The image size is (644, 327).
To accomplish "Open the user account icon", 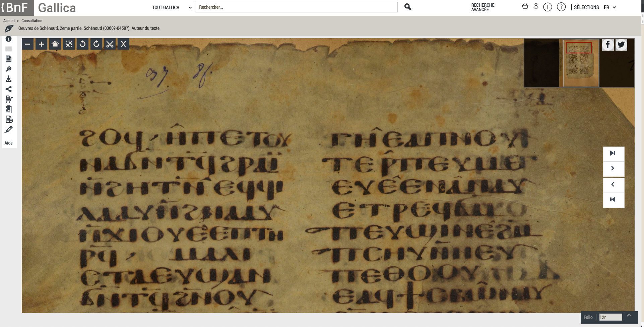I will tap(536, 6).
